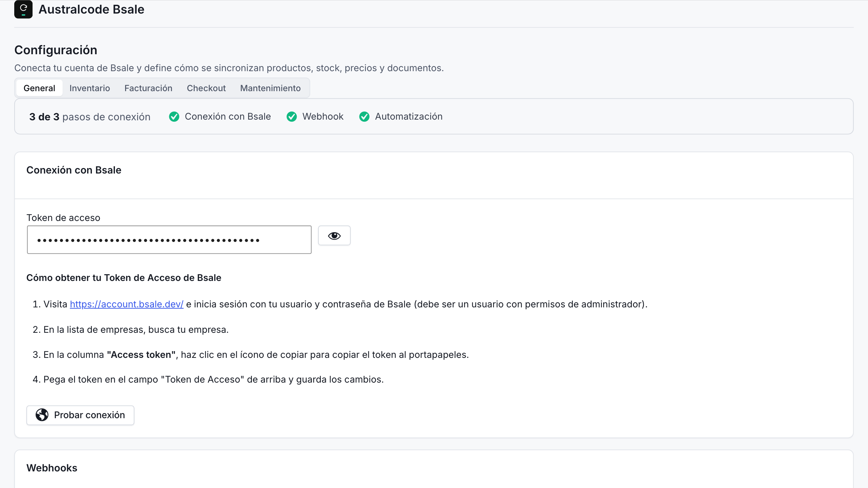Click step 4 'Pega el token en el campo'
Screen dimensions: 868x488
pyautogui.click(x=214, y=379)
